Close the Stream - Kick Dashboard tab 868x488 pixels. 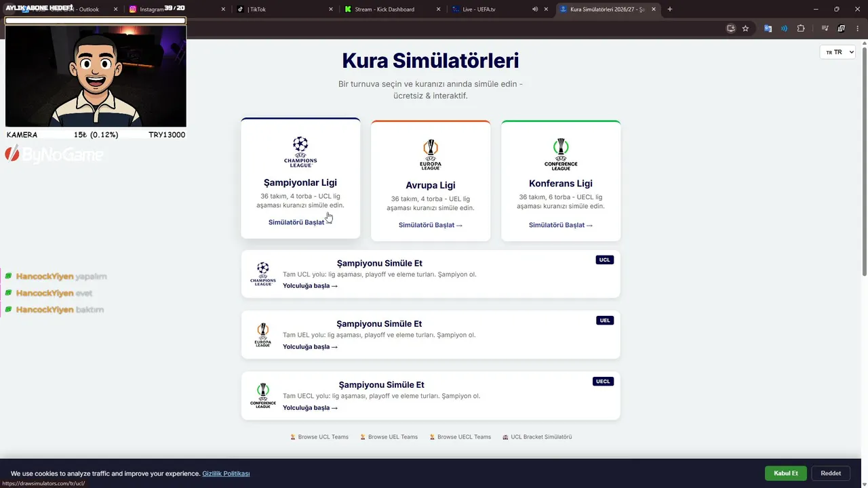(439, 9)
